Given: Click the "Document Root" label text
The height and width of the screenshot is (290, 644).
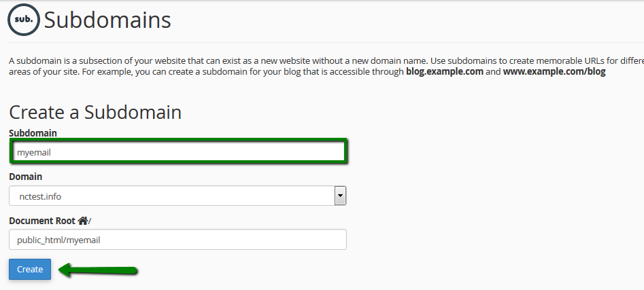Looking at the screenshot, I should [42, 221].
